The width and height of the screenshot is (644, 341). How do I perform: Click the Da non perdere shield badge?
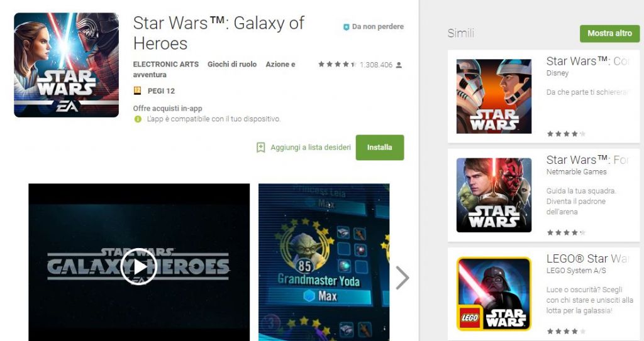(347, 26)
